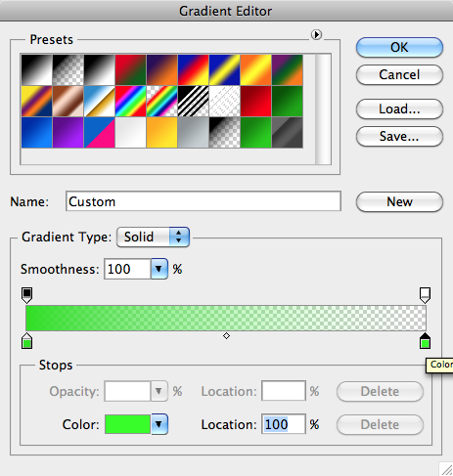
Task: Select the white opacity stop at the bar's right end
Action: point(425,295)
